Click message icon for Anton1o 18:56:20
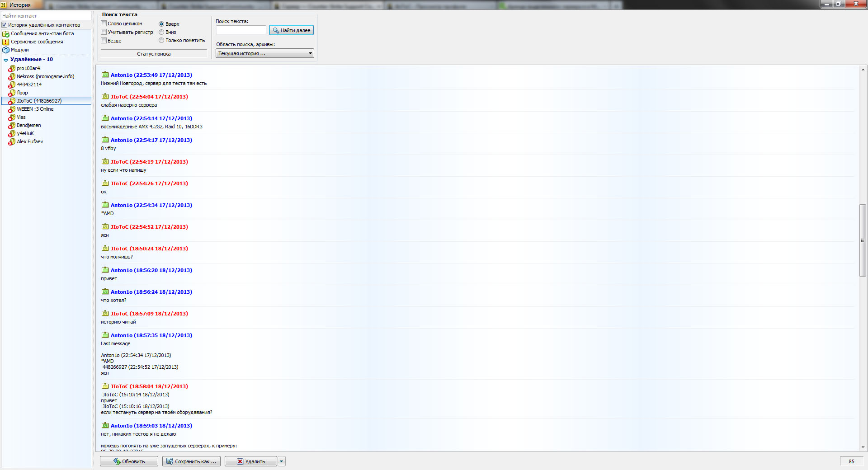 pos(105,270)
